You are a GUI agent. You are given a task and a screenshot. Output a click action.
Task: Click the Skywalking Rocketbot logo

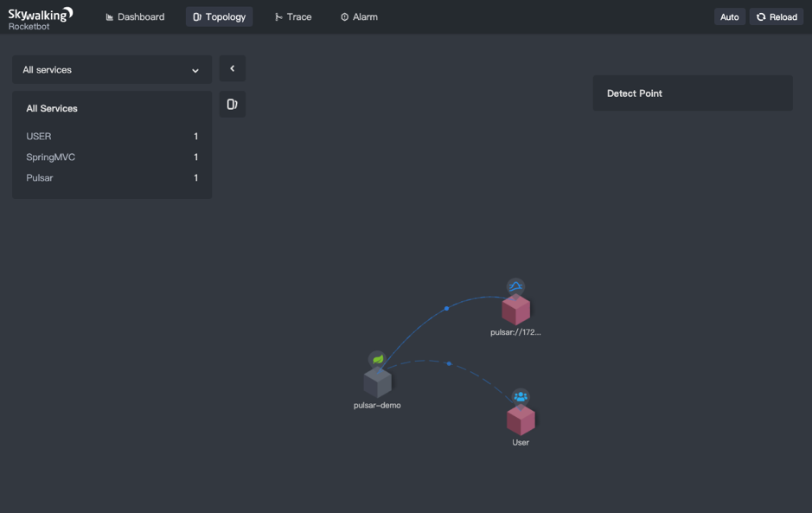[39, 16]
